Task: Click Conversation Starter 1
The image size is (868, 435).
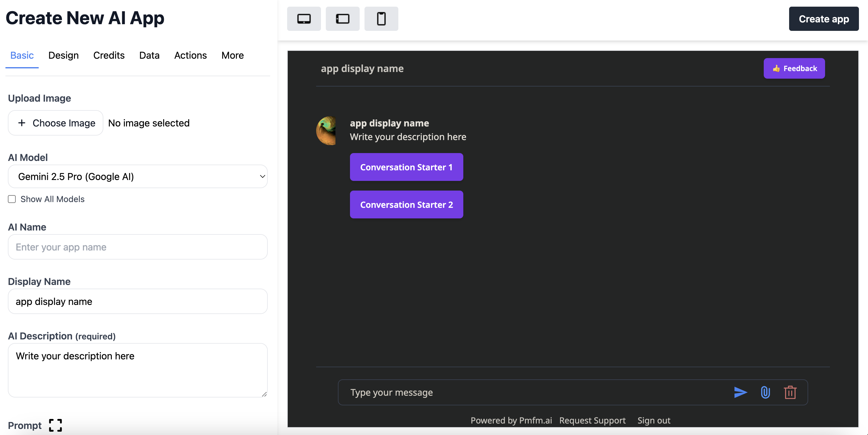Action: pos(406,167)
